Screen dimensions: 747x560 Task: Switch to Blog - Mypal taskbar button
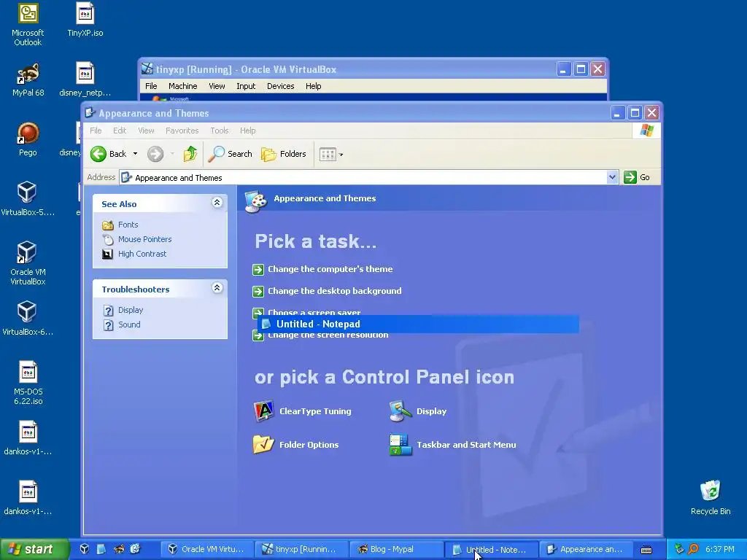coord(395,550)
